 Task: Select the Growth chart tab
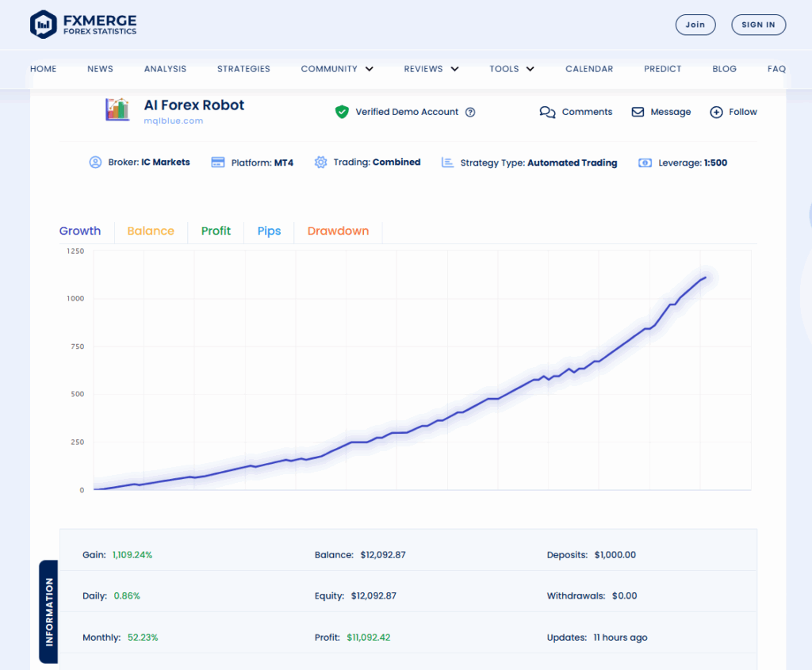coord(80,231)
